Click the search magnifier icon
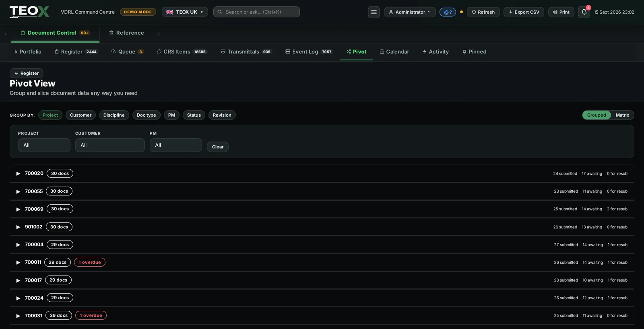644x329 pixels. [220, 12]
